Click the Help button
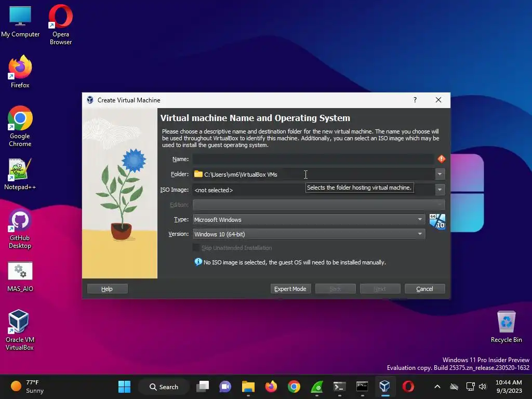The width and height of the screenshot is (532, 399). pos(107,289)
